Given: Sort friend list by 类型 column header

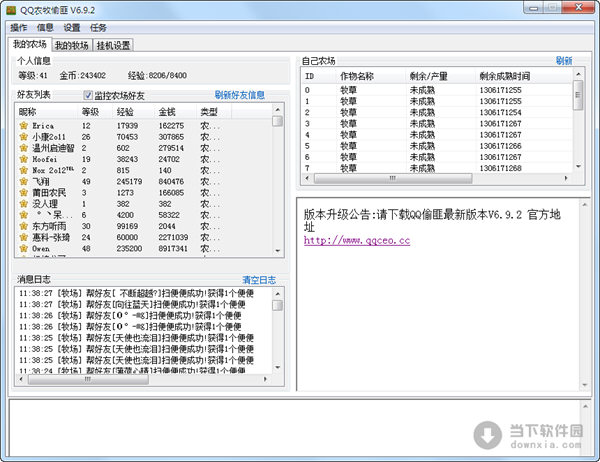Looking at the screenshot, I should [214, 112].
